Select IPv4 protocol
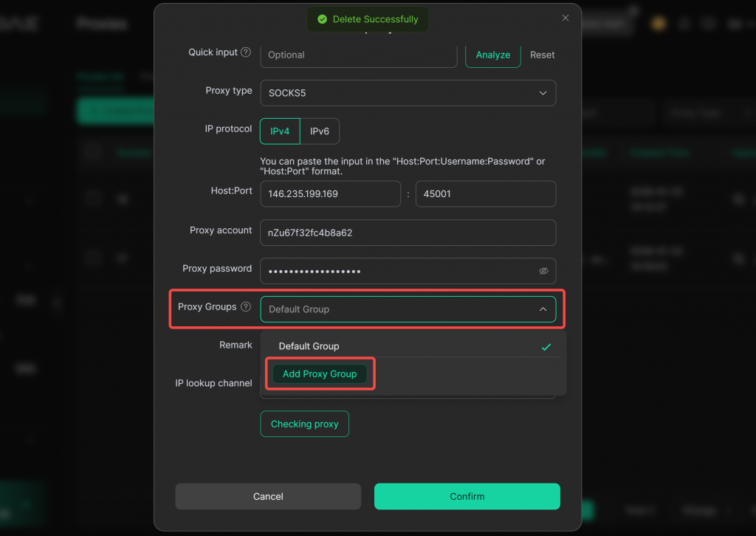Image resolution: width=756 pixels, height=536 pixels. 280,131
